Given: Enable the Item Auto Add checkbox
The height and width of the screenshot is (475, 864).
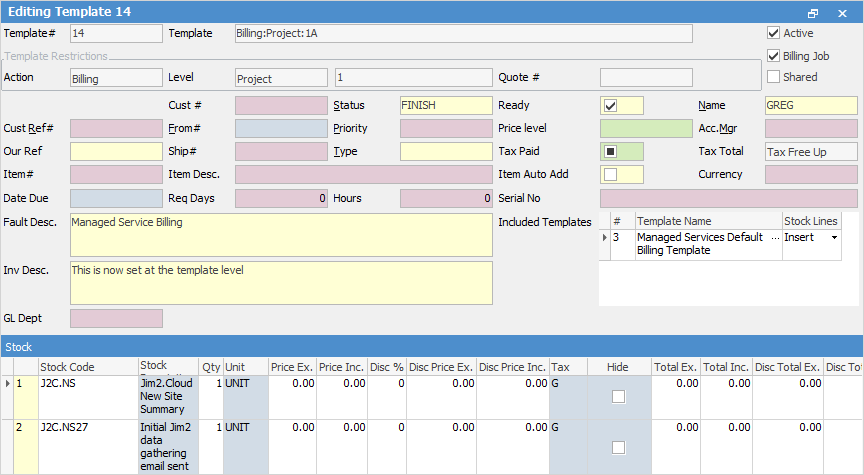Looking at the screenshot, I should (610, 175).
